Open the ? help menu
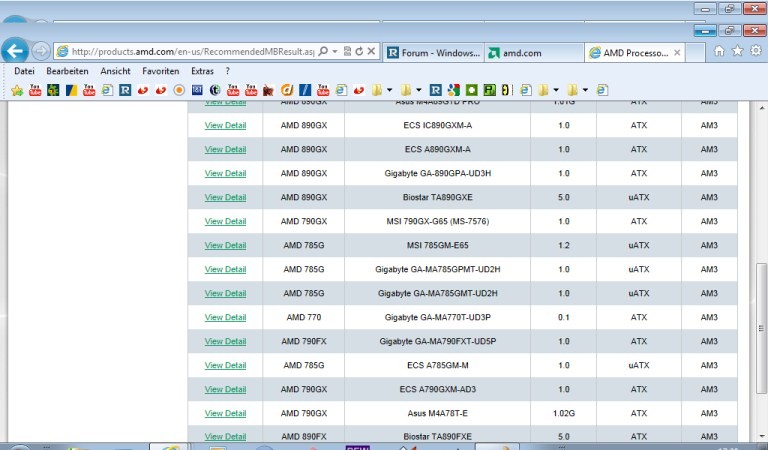768x450 pixels. [227, 71]
